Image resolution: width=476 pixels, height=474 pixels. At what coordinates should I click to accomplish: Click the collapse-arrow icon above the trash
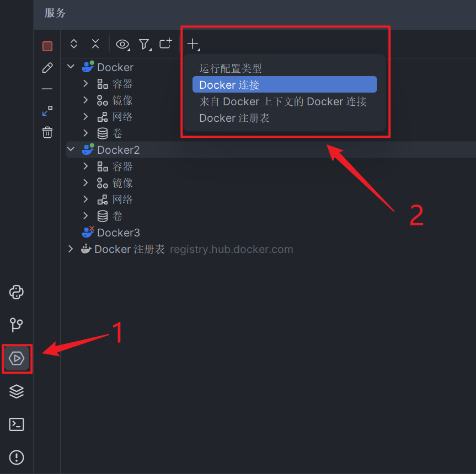(x=47, y=111)
